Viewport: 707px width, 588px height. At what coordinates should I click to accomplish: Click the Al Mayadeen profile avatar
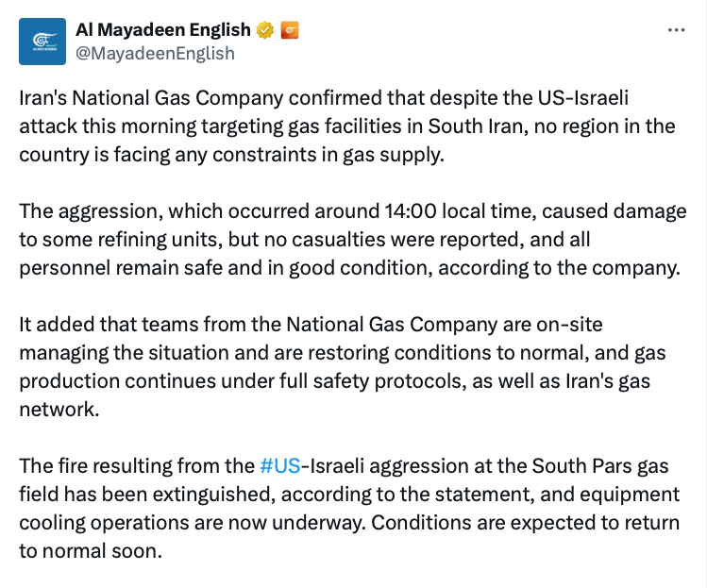click(42, 41)
